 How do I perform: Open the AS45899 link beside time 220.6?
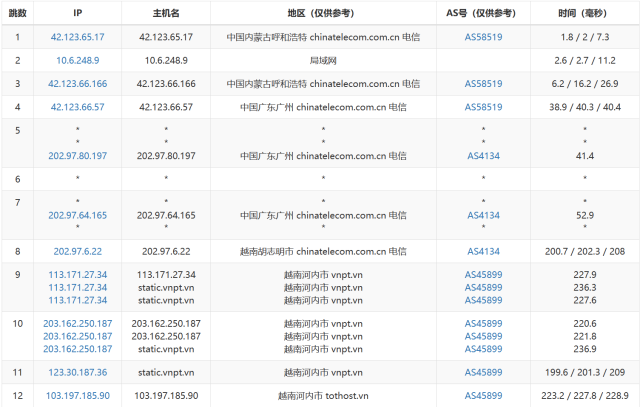[483, 324]
